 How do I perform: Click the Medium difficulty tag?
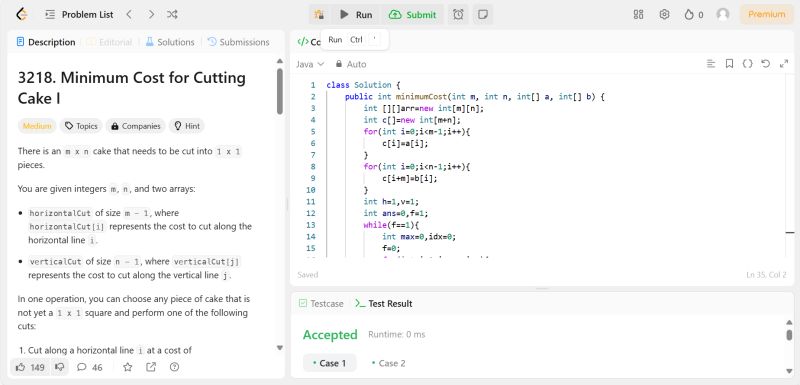[x=37, y=126]
